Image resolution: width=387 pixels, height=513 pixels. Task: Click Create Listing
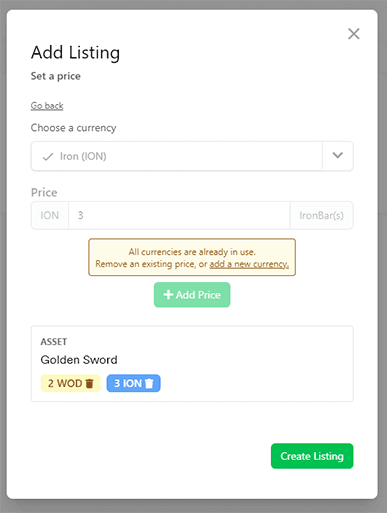[x=312, y=456]
